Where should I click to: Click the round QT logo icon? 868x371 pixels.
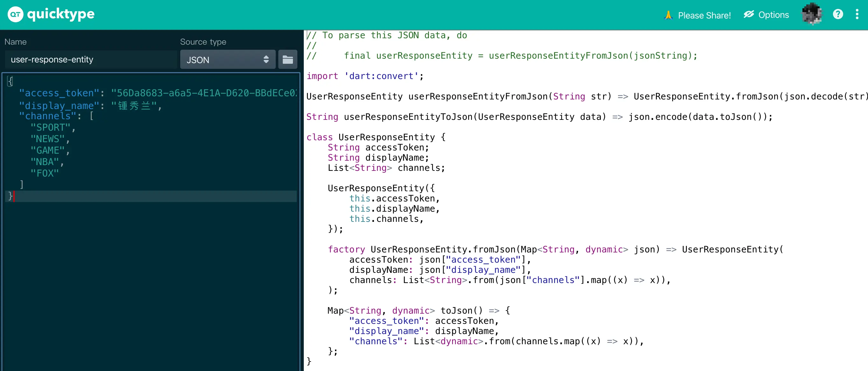15,15
